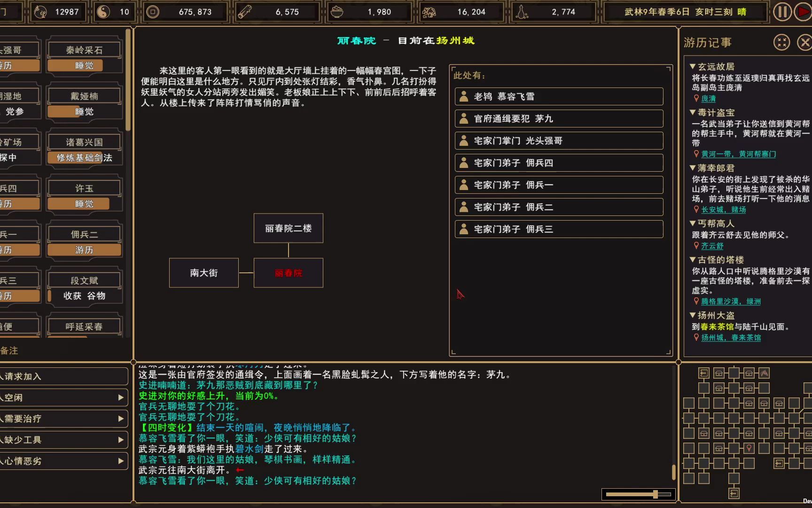
Task: Select NPC 宅家门弟子 佣兵一
Action: (x=559, y=185)
